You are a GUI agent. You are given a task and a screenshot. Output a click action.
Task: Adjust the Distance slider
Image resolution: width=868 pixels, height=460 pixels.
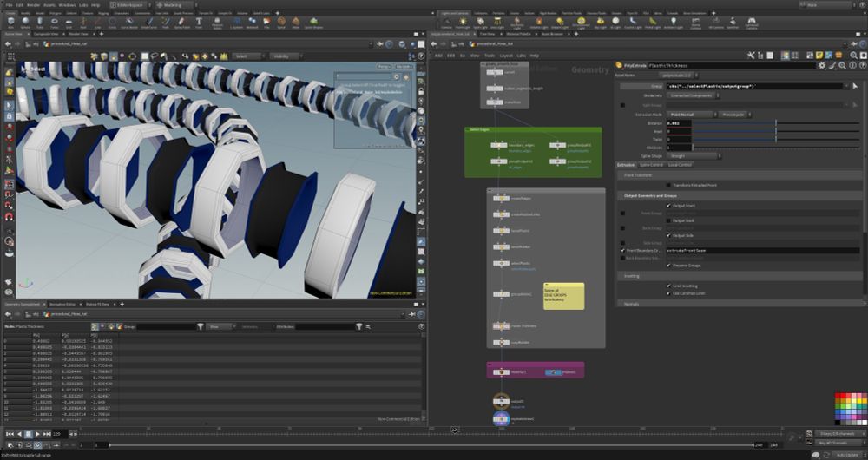(775, 123)
